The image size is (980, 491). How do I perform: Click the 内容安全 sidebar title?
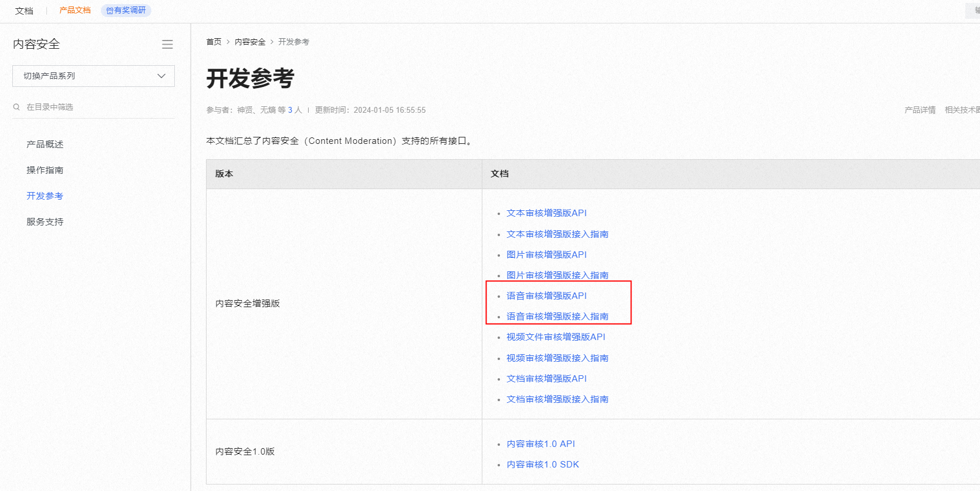coord(36,44)
